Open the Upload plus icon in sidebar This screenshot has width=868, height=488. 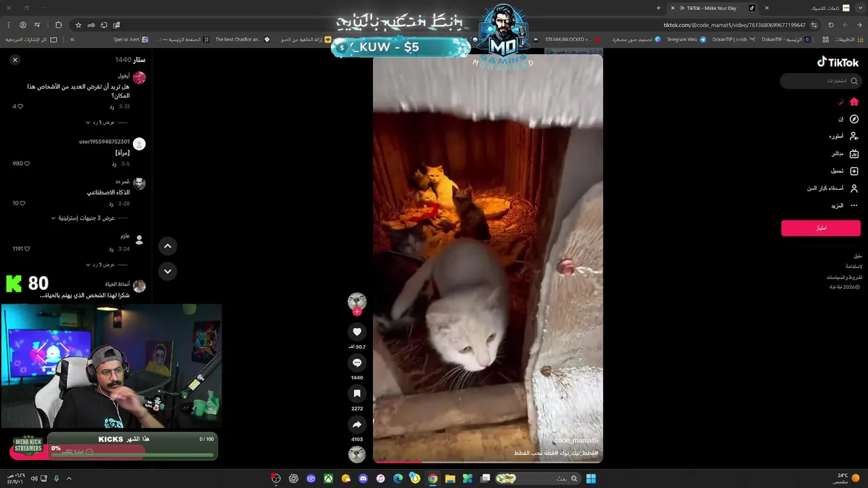(x=854, y=171)
